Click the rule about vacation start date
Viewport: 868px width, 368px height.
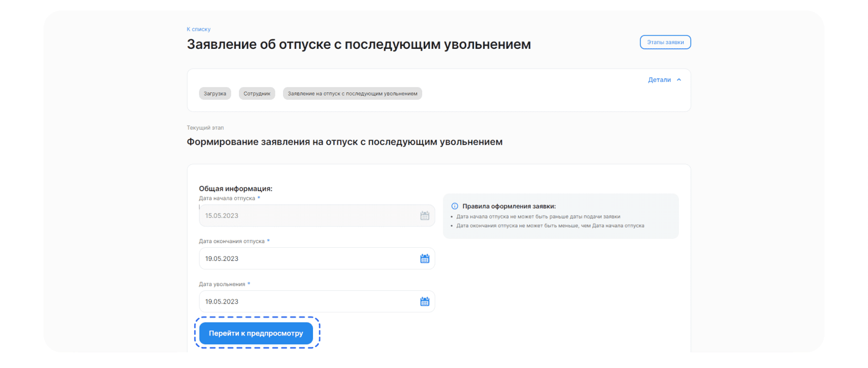538,217
